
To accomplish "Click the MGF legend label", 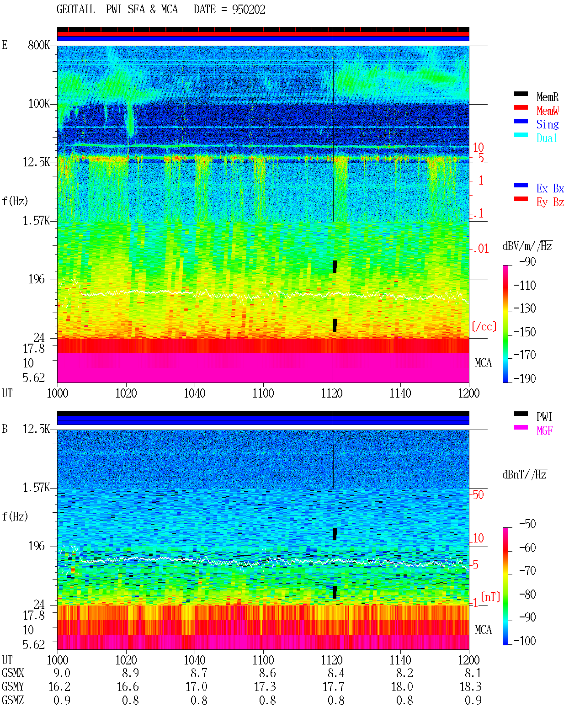I will pos(544,430).
